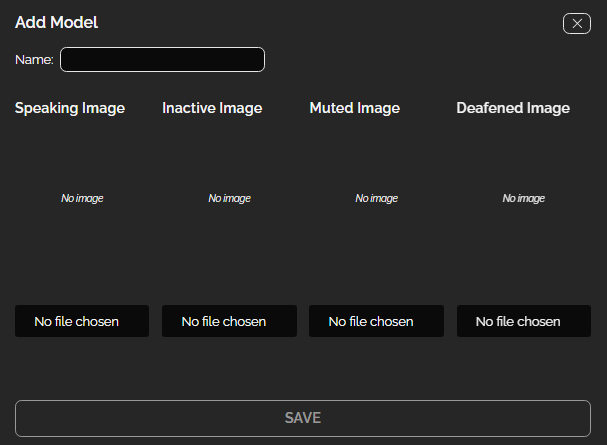This screenshot has width=607, height=445.
Task: Click 'No image' placeholder under Muted Image
Action: coord(376,199)
